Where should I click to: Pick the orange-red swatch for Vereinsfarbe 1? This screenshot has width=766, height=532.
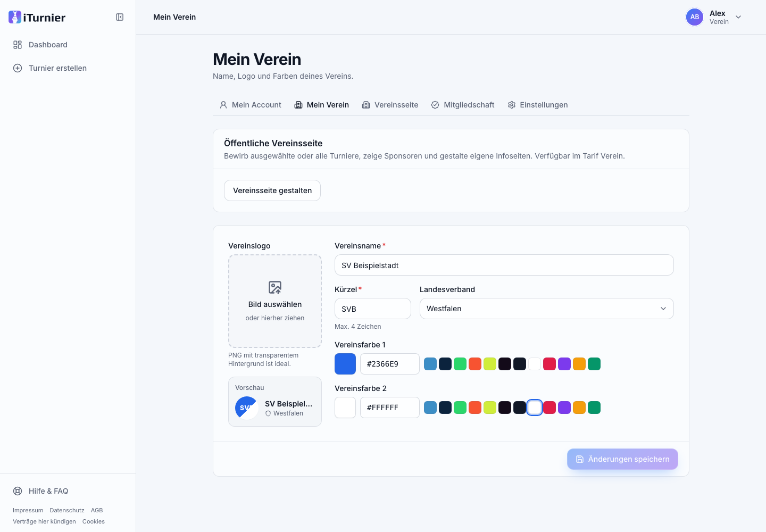[475, 364]
